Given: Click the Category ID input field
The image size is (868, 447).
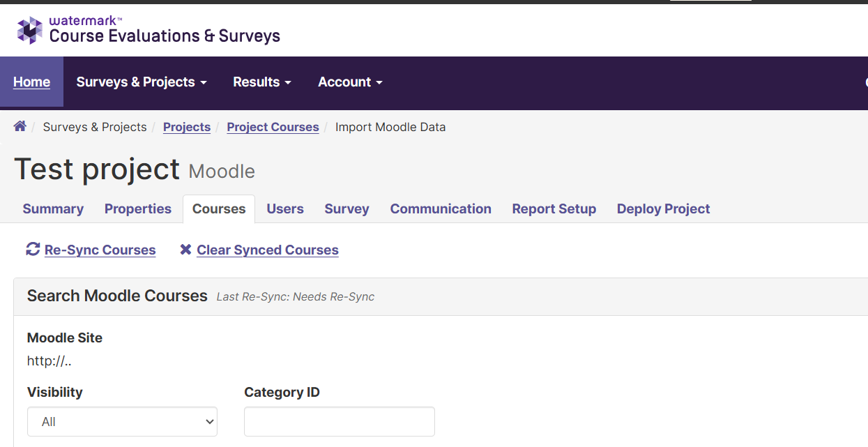Looking at the screenshot, I should tap(340, 422).
